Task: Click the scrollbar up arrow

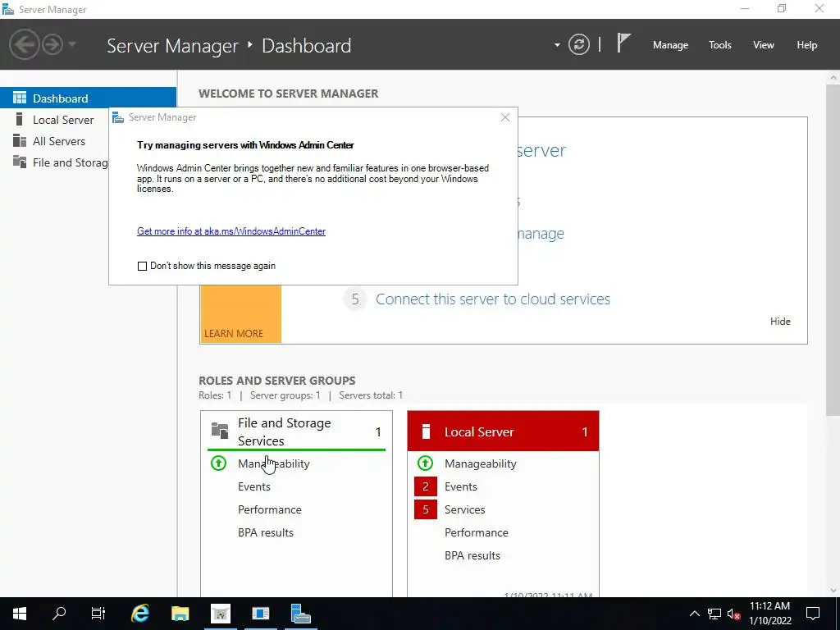Action: click(x=833, y=77)
